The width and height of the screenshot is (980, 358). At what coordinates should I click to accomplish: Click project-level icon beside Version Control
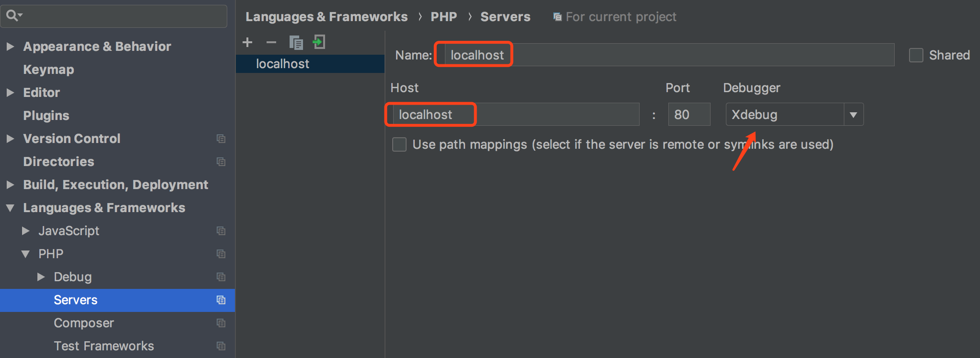[x=221, y=139]
